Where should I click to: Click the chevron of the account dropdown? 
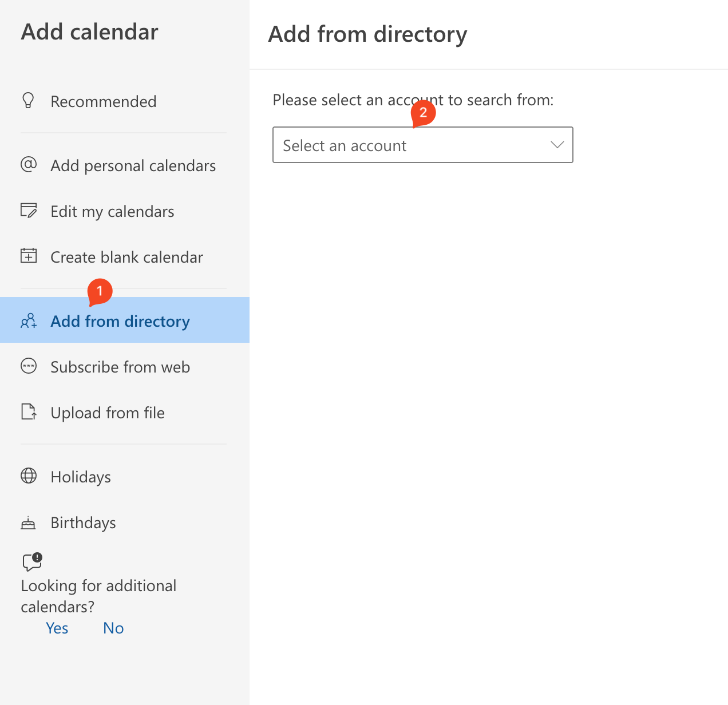(557, 145)
